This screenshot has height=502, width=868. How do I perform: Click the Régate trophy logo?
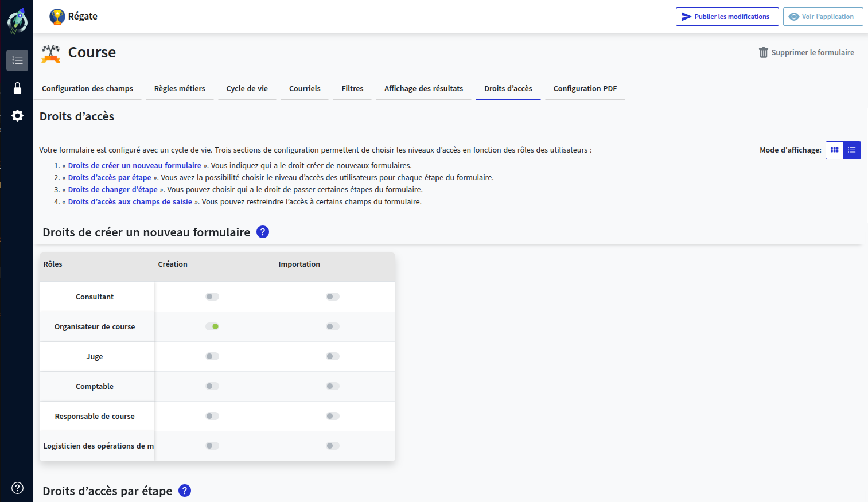(x=56, y=17)
